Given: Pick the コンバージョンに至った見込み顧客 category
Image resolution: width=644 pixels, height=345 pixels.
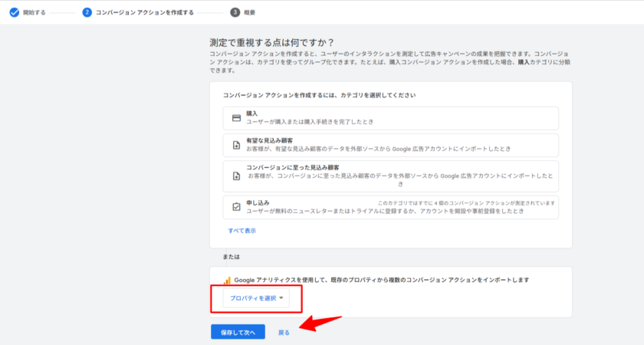Looking at the screenshot, I should 391,176.
